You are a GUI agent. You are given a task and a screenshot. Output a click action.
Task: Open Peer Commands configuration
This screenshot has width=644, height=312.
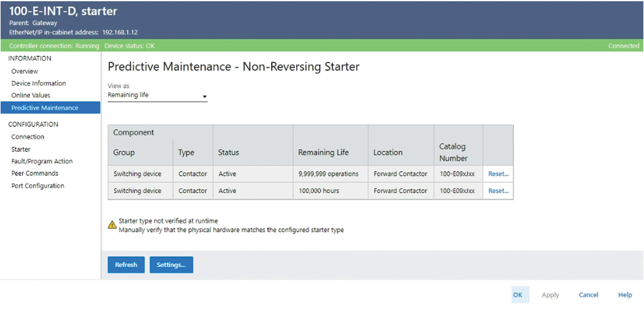(x=34, y=173)
